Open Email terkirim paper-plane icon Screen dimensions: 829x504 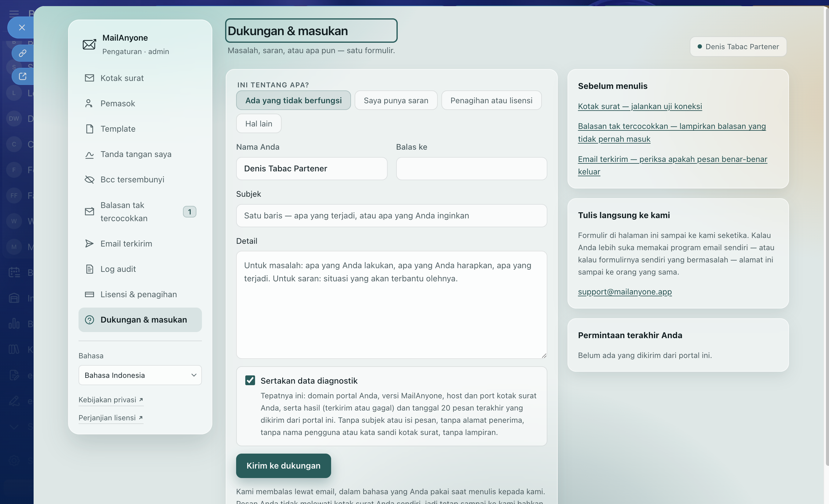click(x=89, y=243)
